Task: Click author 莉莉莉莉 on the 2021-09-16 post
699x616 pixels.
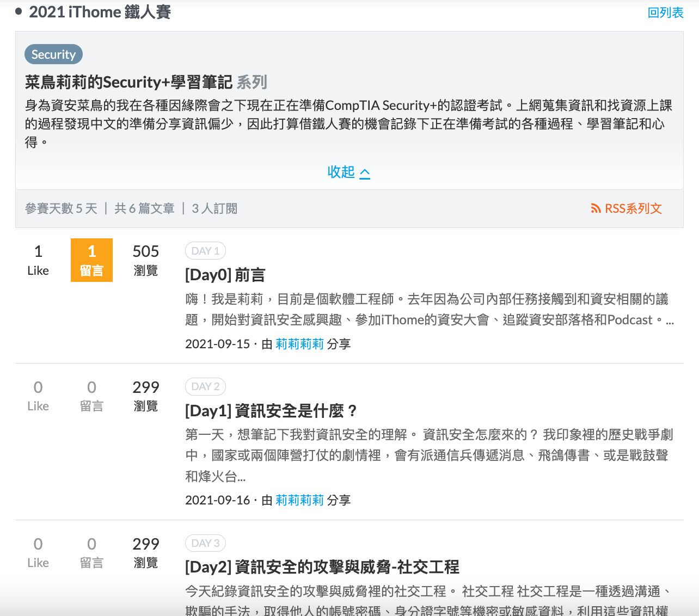Action: (299, 500)
